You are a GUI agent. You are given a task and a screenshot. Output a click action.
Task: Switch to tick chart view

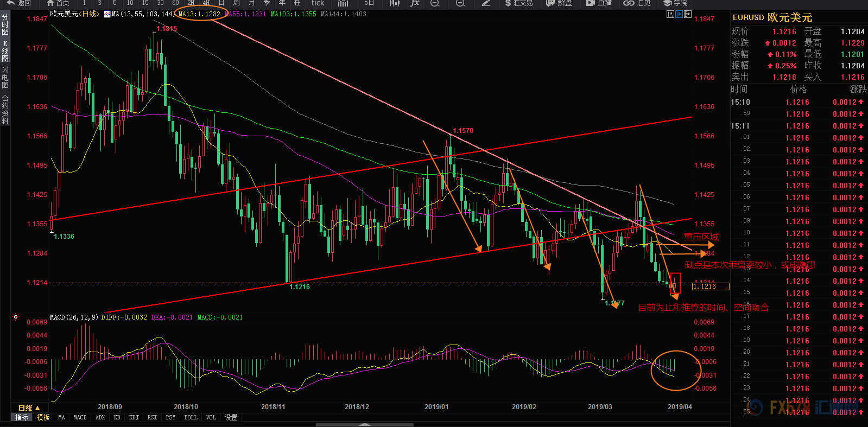click(x=318, y=3)
